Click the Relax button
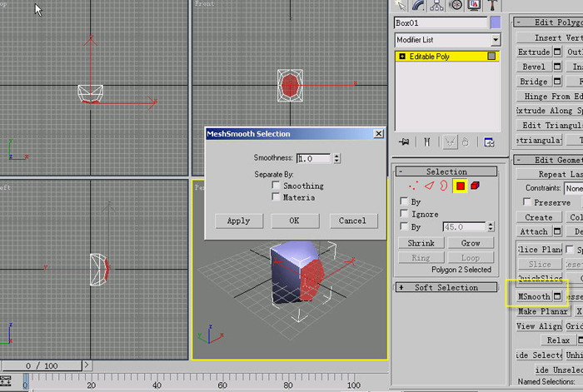The image size is (583, 392). 559,340
